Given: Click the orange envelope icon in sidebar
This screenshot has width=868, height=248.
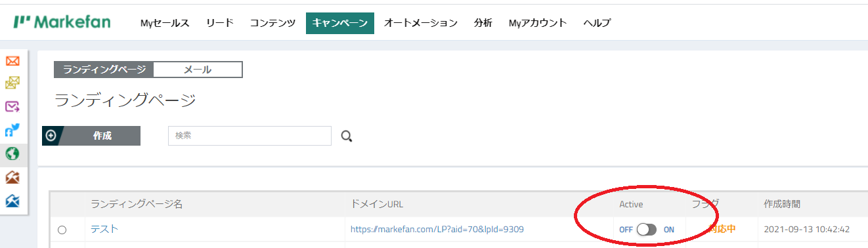Looking at the screenshot, I should coord(12,61).
